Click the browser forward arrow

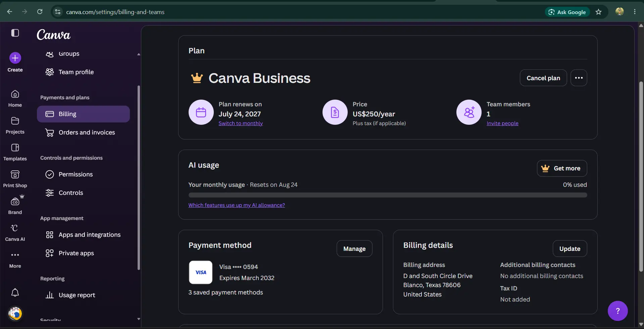point(24,12)
